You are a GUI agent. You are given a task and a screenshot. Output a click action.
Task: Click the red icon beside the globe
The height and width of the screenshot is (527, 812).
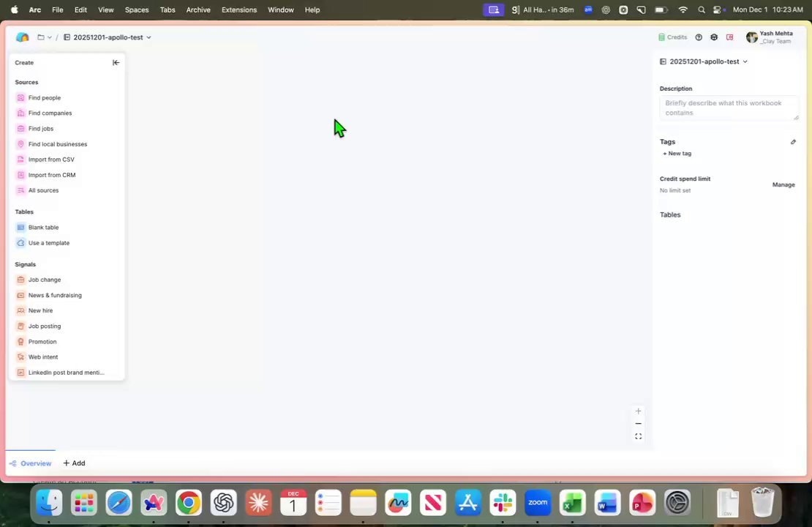pos(729,37)
